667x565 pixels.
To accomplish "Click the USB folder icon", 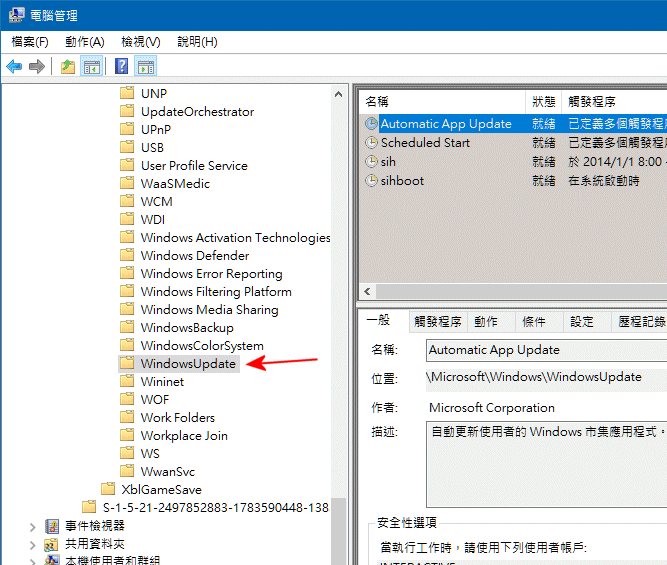I will click(127, 147).
